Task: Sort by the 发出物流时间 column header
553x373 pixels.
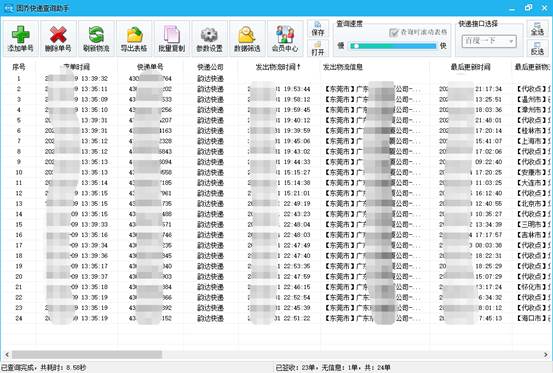Action: click(x=278, y=67)
